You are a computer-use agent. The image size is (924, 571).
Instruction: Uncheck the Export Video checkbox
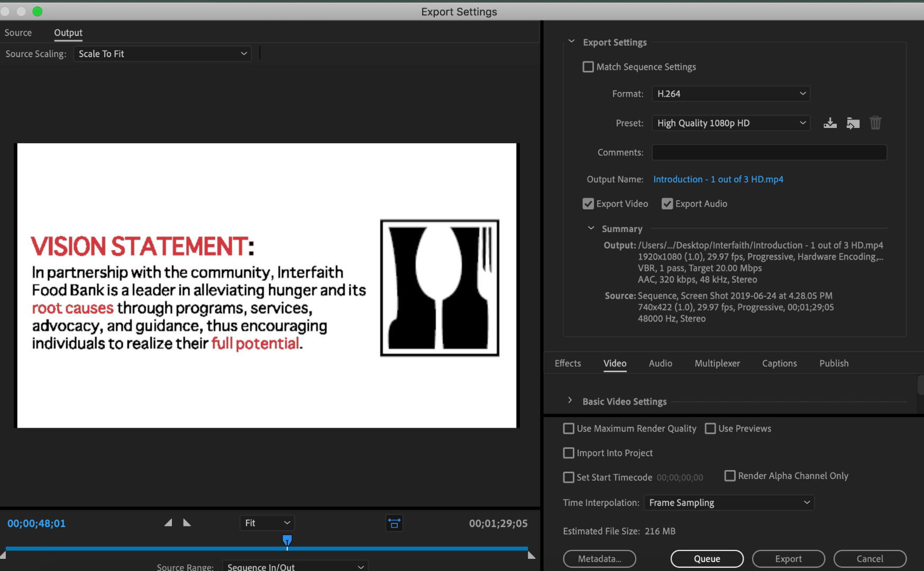coord(588,204)
